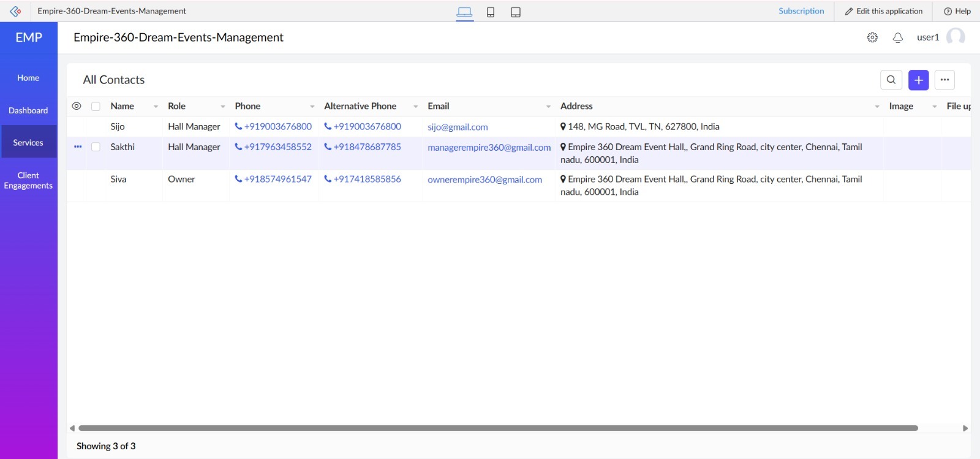Tick the checkbox for the Sakthi row
Viewport: 980px width, 459px height.
click(x=96, y=147)
